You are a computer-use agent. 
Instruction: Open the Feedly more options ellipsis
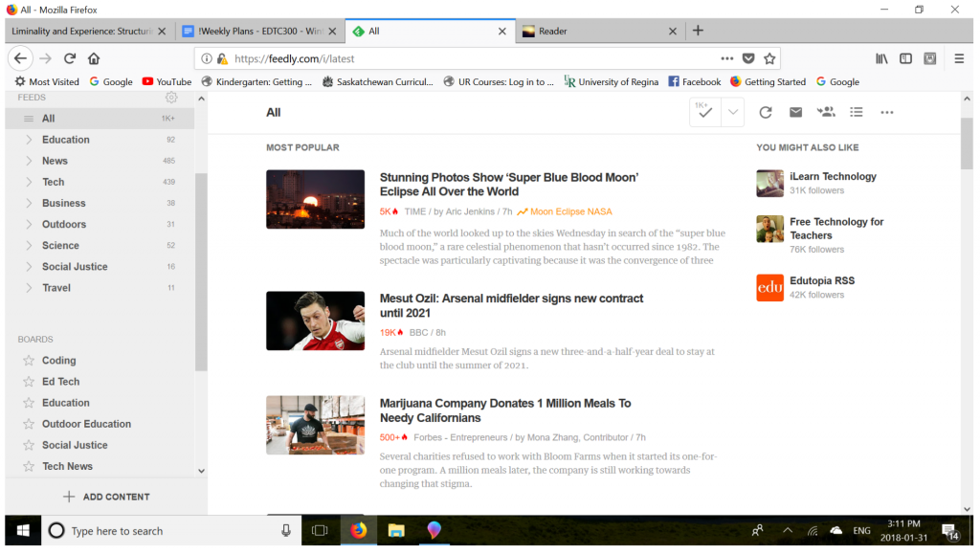point(887,112)
